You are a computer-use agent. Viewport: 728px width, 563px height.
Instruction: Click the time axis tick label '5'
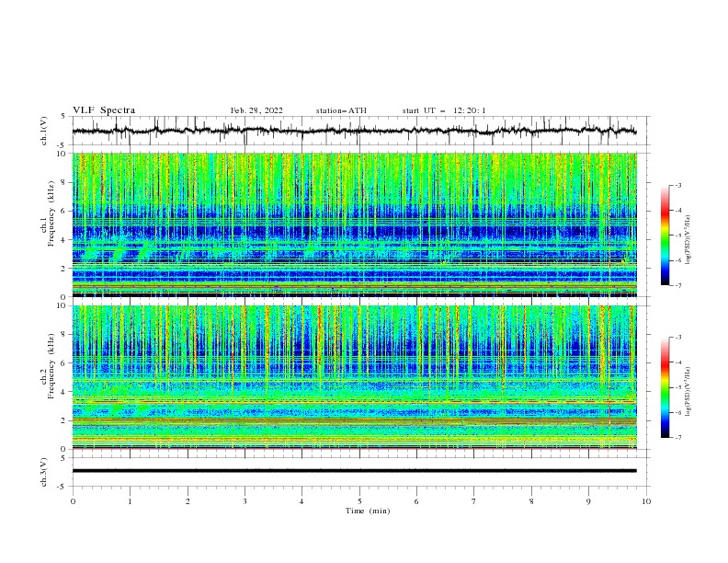point(359,501)
